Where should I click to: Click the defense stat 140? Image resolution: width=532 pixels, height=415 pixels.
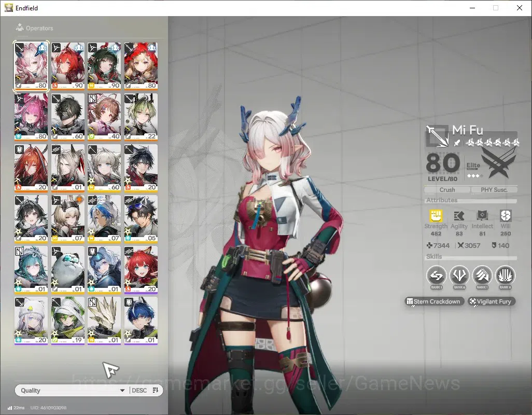click(500, 245)
